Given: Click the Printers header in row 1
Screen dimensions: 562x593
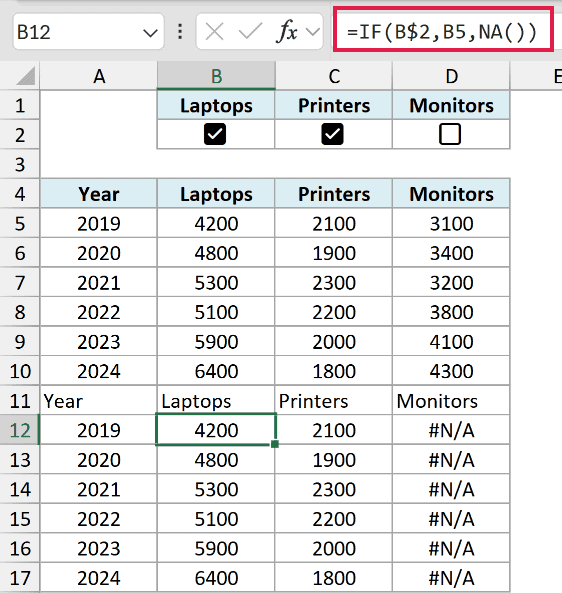Looking at the screenshot, I should (x=334, y=105).
